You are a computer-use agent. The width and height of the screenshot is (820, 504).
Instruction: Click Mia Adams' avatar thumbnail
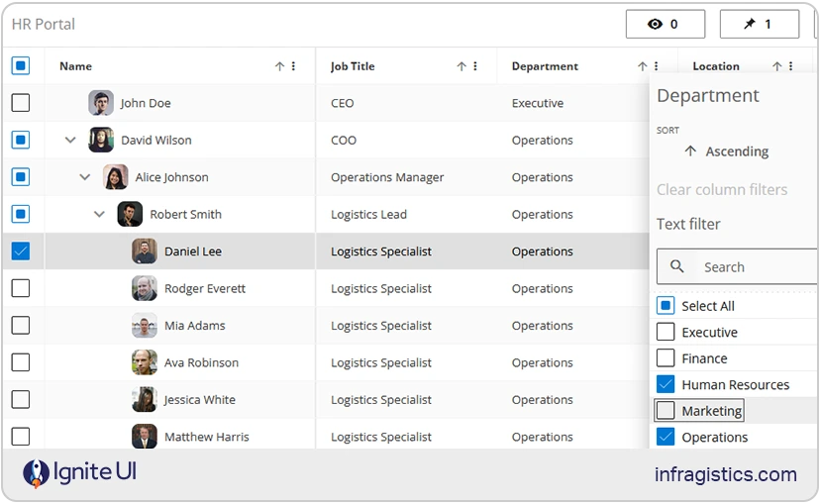(x=145, y=326)
